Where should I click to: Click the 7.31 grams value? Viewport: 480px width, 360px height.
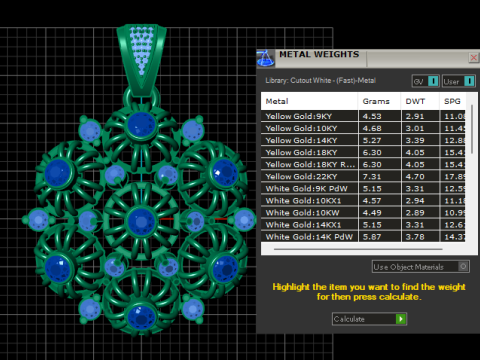(x=372, y=177)
